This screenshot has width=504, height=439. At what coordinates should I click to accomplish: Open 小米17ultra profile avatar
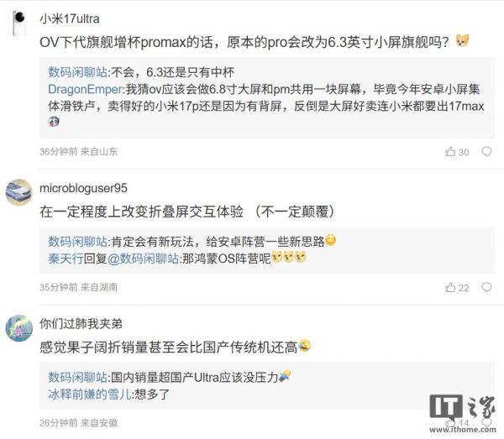(18, 23)
